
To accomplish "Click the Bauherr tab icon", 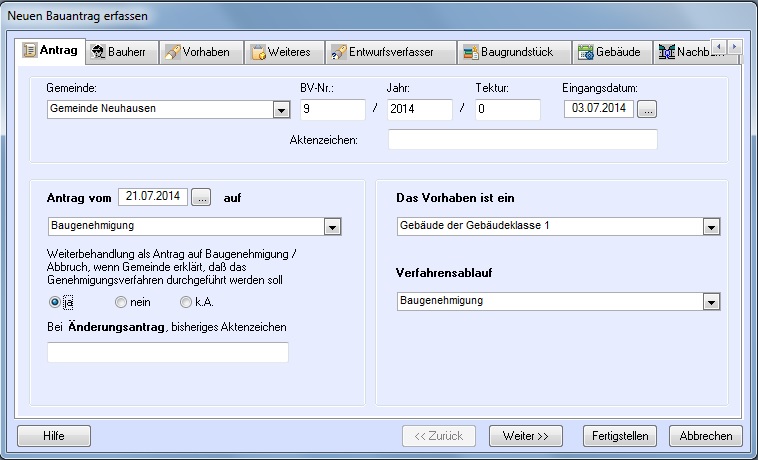I will tap(98, 52).
